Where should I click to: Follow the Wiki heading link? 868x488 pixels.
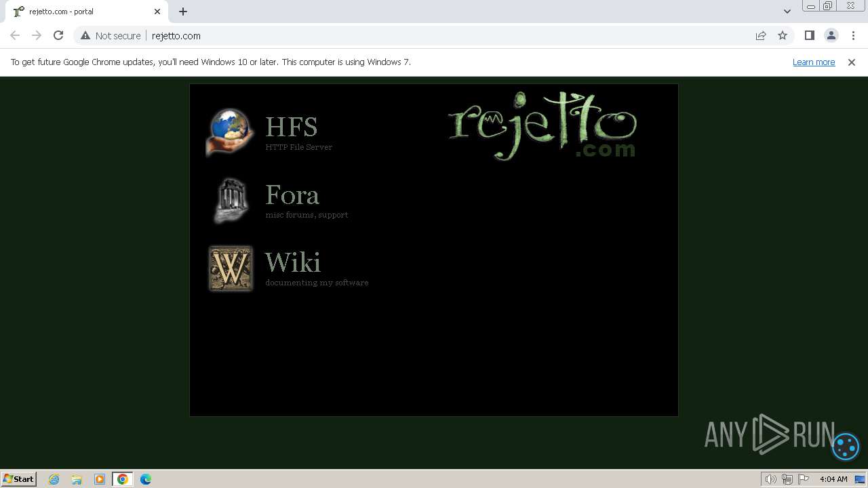click(x=293, y=262)
